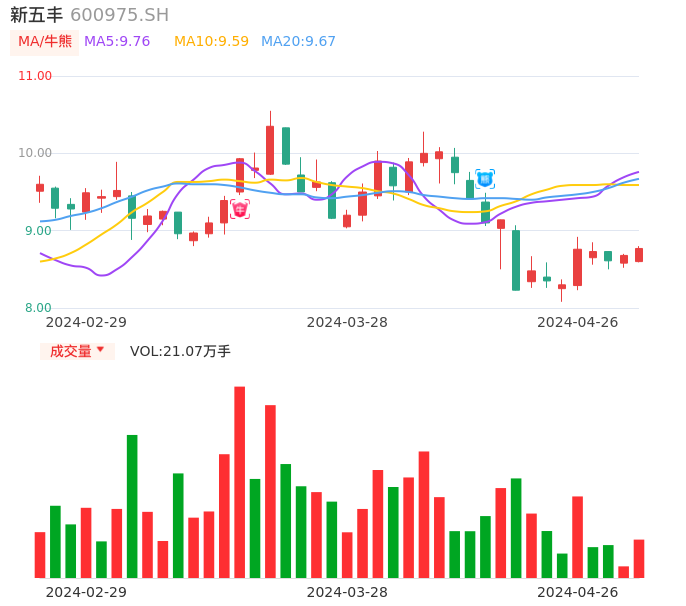Toggle the MA10 yellow line legend

pyautogui.click(x=211, y=42)
